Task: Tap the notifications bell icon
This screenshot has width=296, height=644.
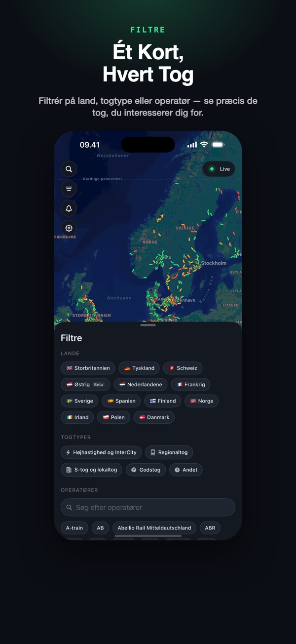Action: pos(69,208)
